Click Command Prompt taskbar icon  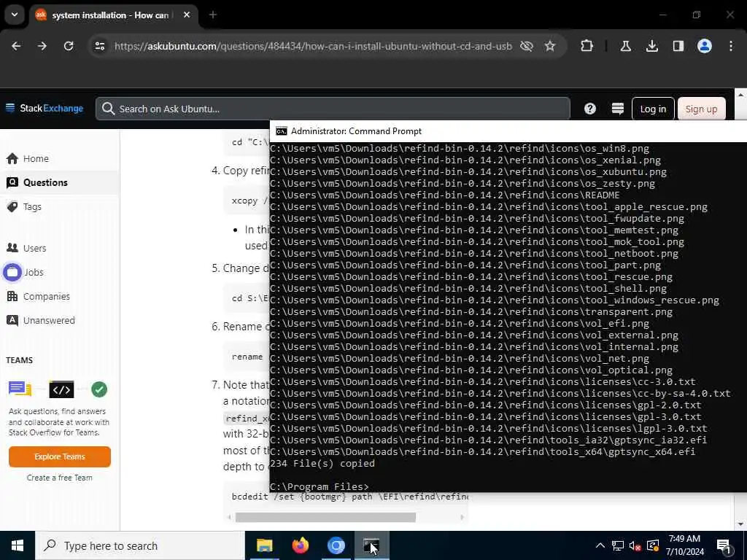[x=371, y=545]
